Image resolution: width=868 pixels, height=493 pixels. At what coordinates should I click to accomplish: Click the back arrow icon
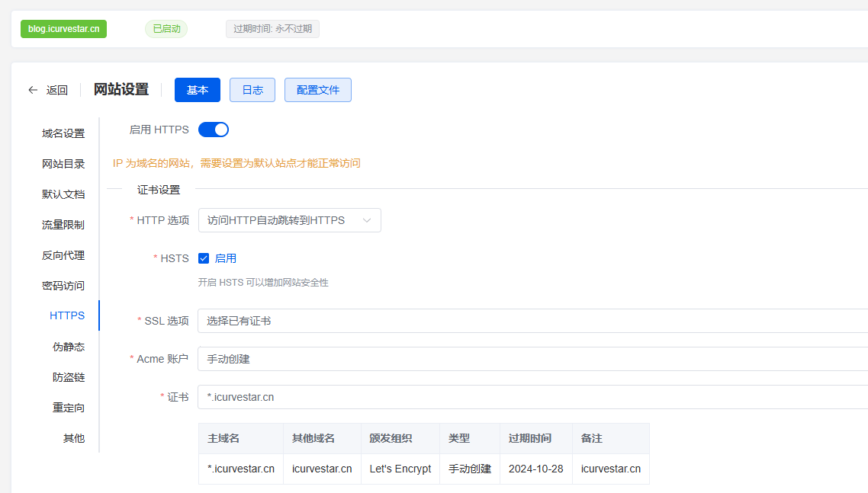click(x=33, y=90)
